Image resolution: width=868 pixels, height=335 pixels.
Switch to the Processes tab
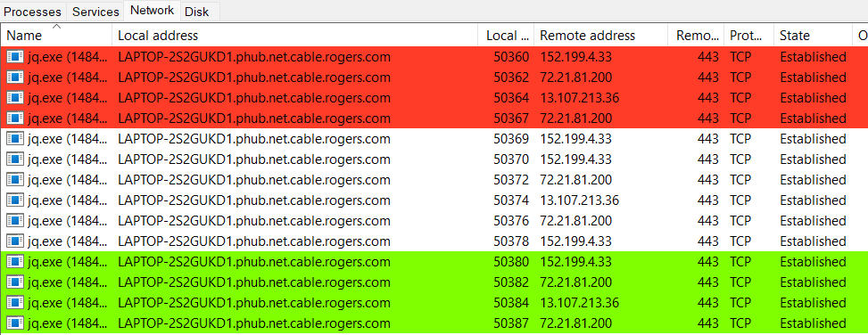tap(33, 11)
